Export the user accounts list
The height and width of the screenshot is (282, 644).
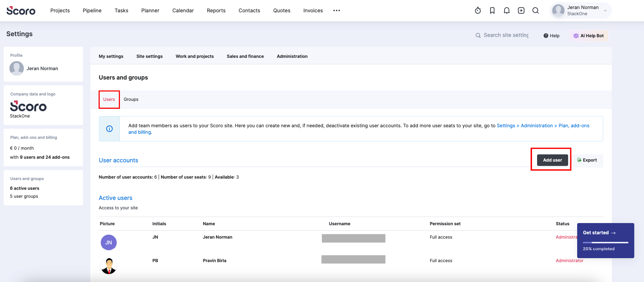(587, 160)
